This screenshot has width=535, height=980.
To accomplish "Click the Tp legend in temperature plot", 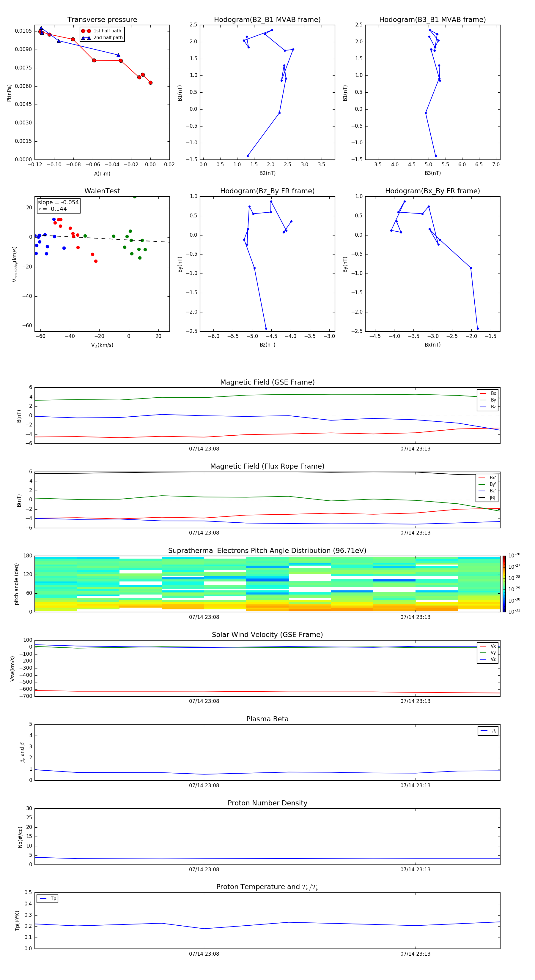I will pos(48,899).
